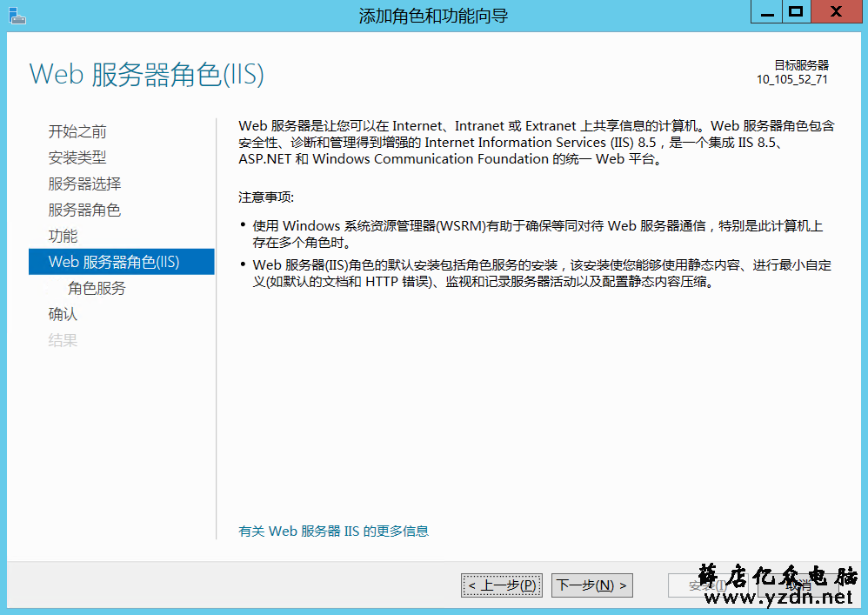Minimize the wizard window

click(x=767, y=11)
